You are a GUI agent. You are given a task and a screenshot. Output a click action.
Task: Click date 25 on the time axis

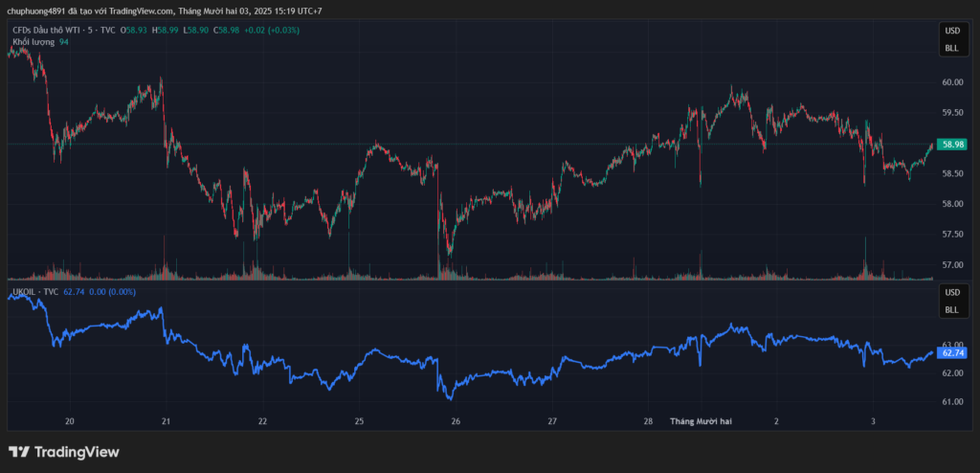point(359,420)
